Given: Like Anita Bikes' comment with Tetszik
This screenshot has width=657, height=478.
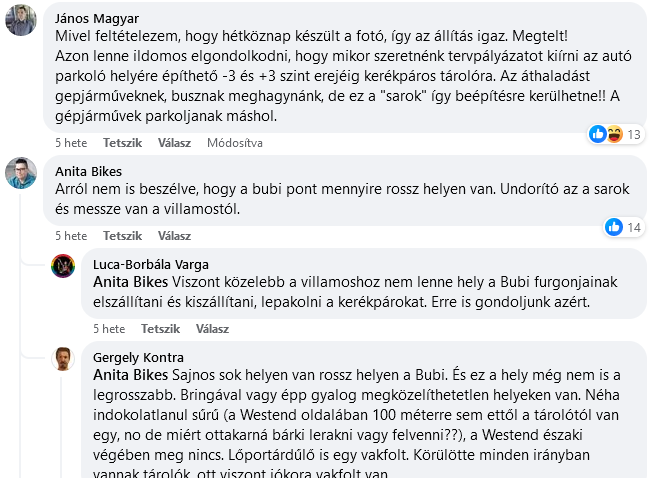Looking at the screenshot, I should tap(122, 236).
